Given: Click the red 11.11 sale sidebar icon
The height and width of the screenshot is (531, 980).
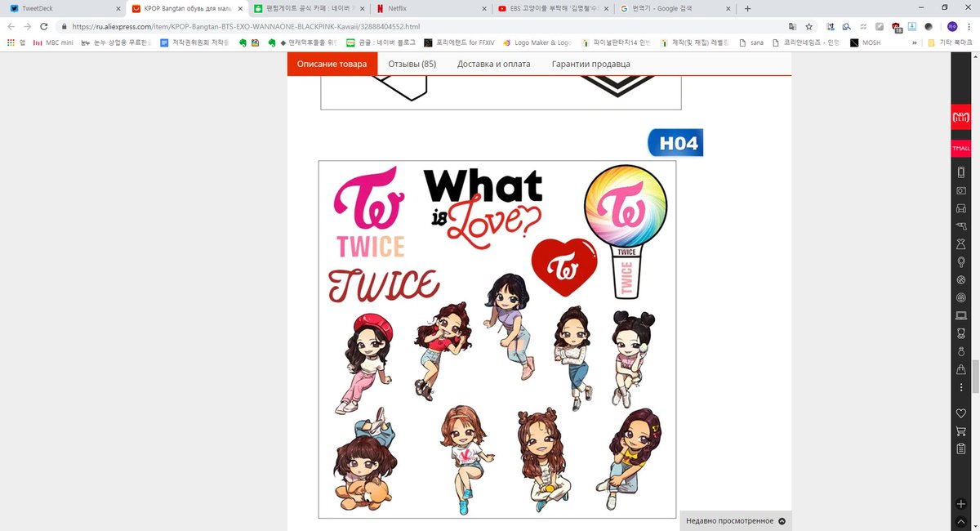Looking at the screenshot, I should [960, 118].
